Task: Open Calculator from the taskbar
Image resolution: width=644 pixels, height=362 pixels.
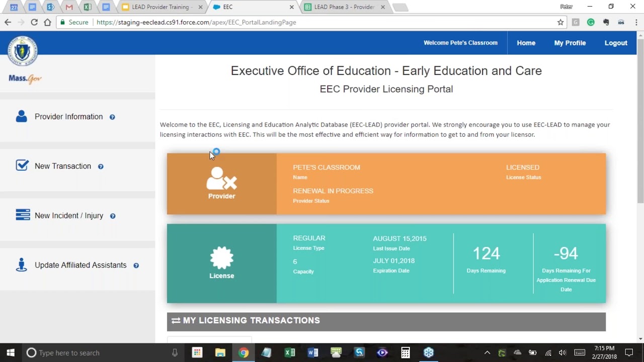Action: click(x=406, y=352)
